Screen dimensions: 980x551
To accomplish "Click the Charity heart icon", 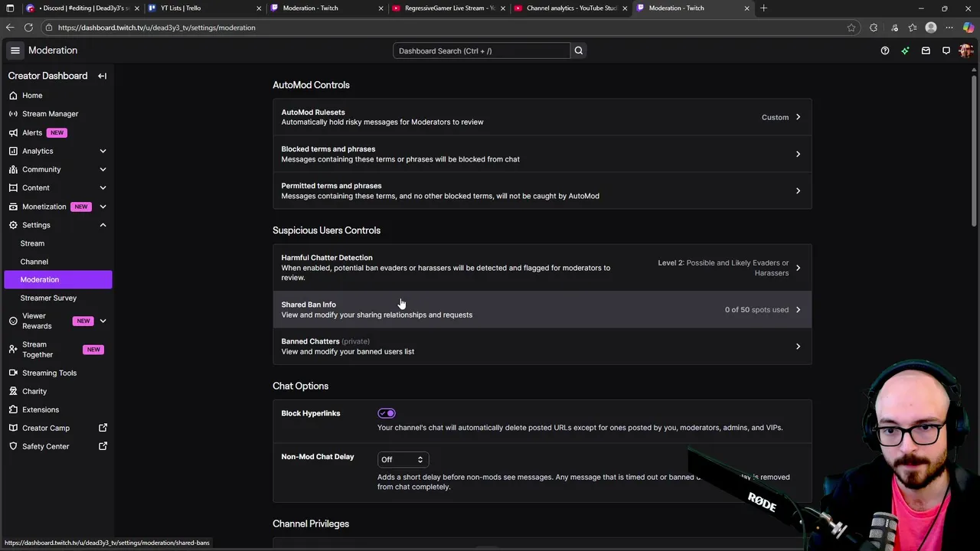I will point(13,391).
